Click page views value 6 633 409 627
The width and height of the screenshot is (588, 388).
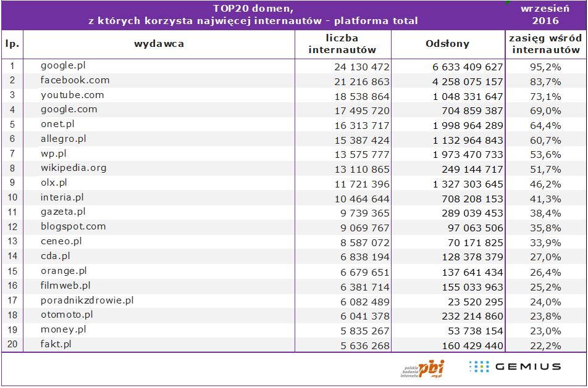point(468,67)
